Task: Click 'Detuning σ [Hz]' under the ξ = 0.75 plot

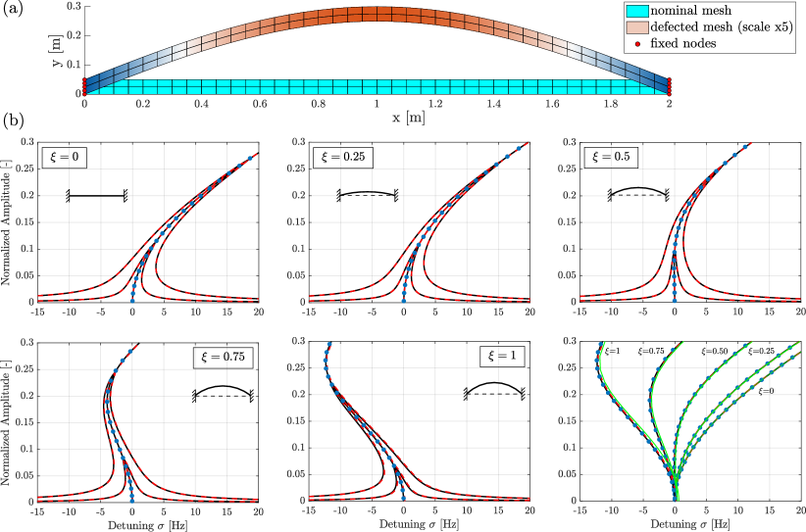Action: coord(147,525)
